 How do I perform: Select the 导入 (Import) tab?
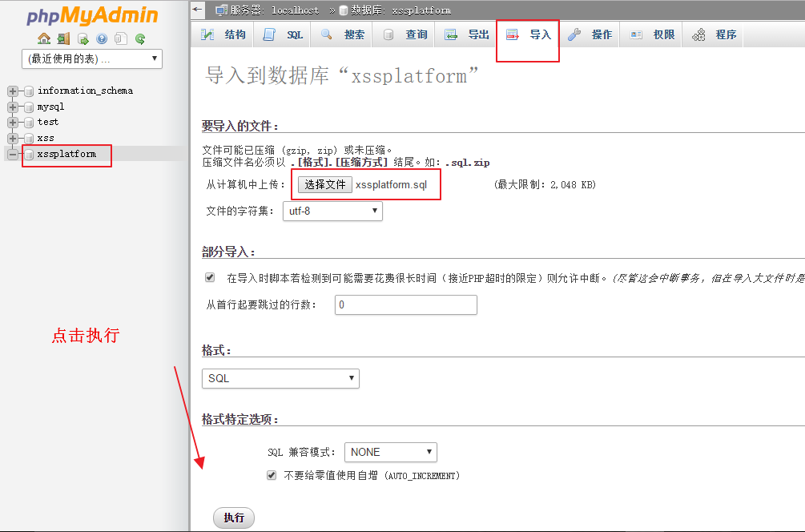[528, 34]
